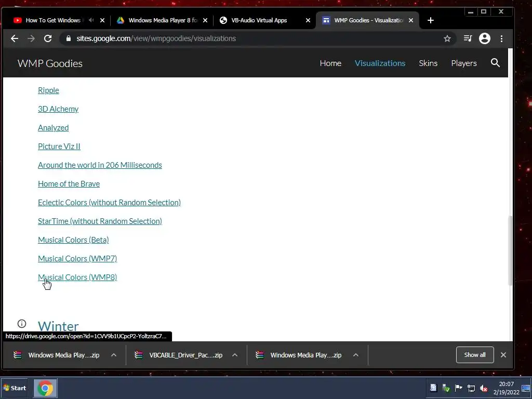Mute the YouTube tab via its speaker icon

(91, 20)
